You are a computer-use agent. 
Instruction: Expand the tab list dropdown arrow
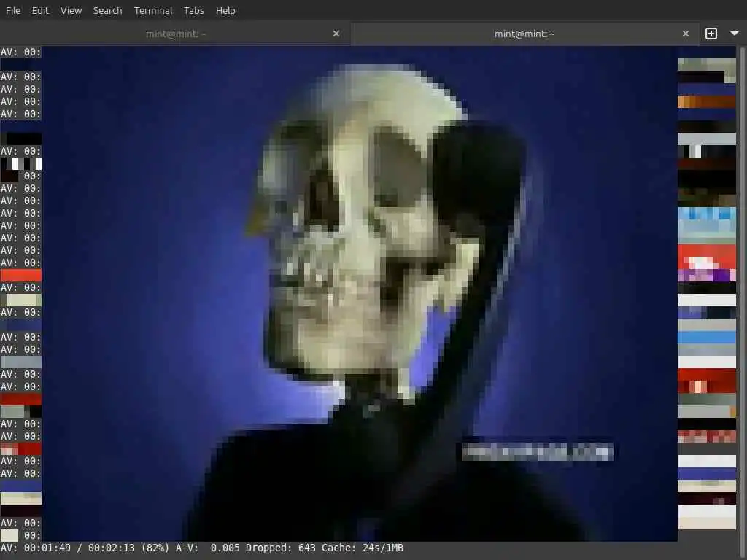pos(734,34)
